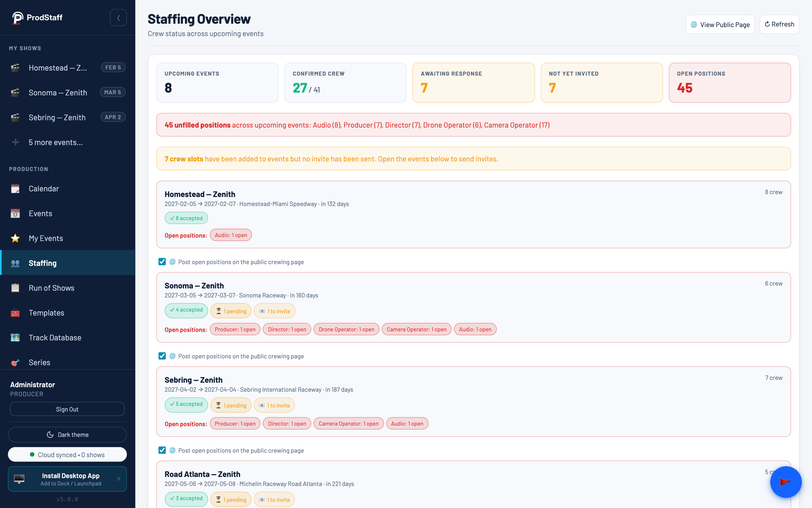Collapse the sidebar with the chevron button

[x=118, y=17]
